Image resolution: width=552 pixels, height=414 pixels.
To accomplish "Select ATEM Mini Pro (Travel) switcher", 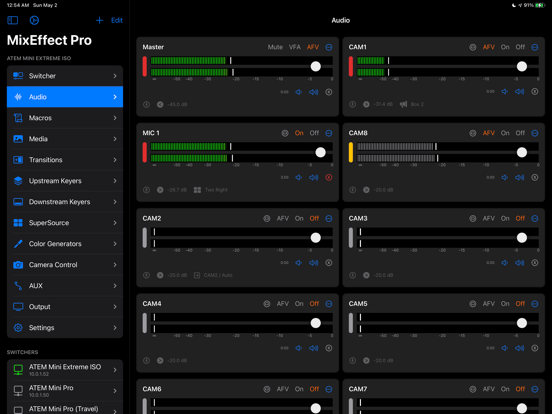I will tap(65, 409).
